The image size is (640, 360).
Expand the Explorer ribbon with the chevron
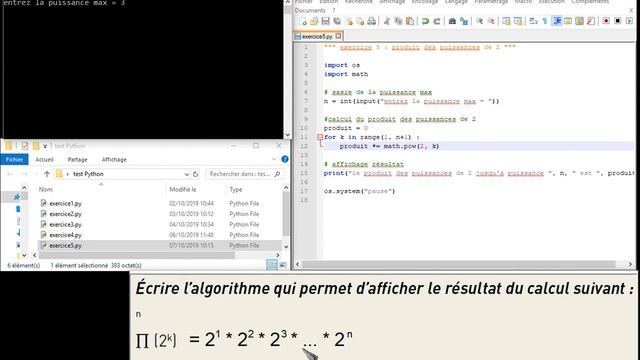tap(274, 159)
